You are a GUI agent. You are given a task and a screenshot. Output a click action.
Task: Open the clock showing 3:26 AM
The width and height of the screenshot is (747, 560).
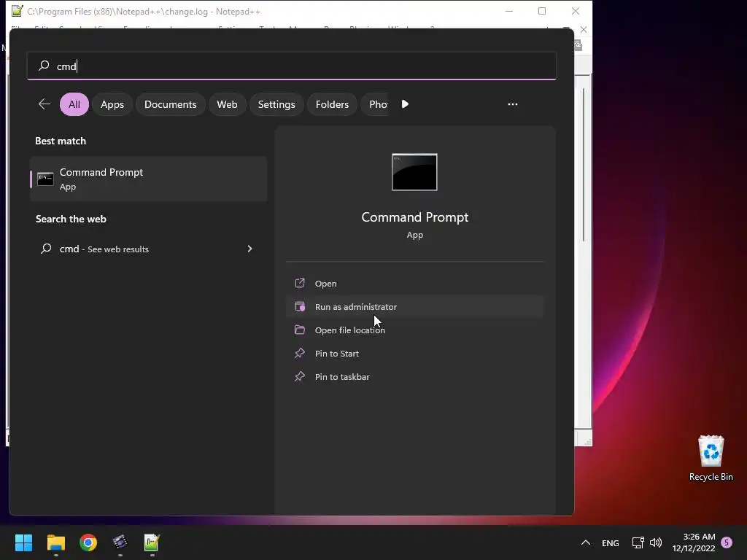tap(694, 542)
